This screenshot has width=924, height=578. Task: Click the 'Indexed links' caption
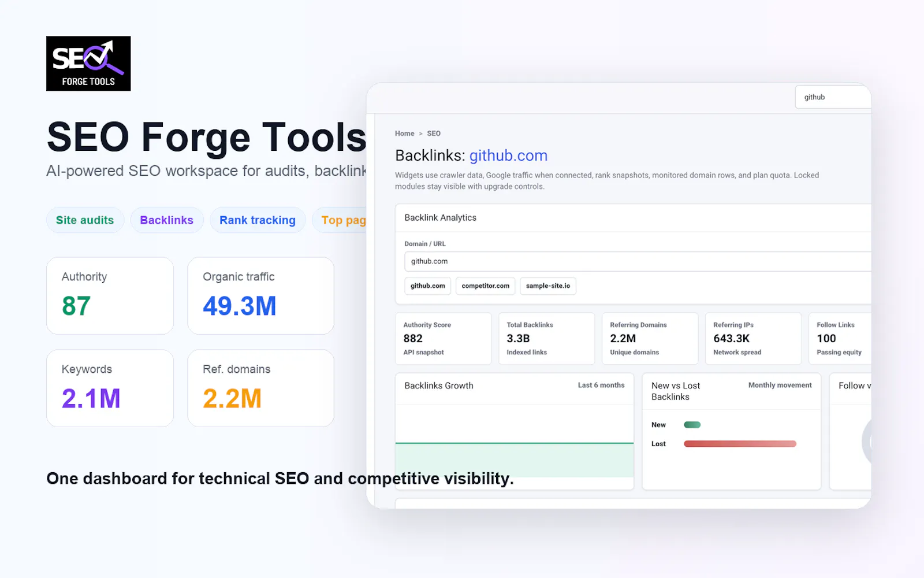coord(527,353)
